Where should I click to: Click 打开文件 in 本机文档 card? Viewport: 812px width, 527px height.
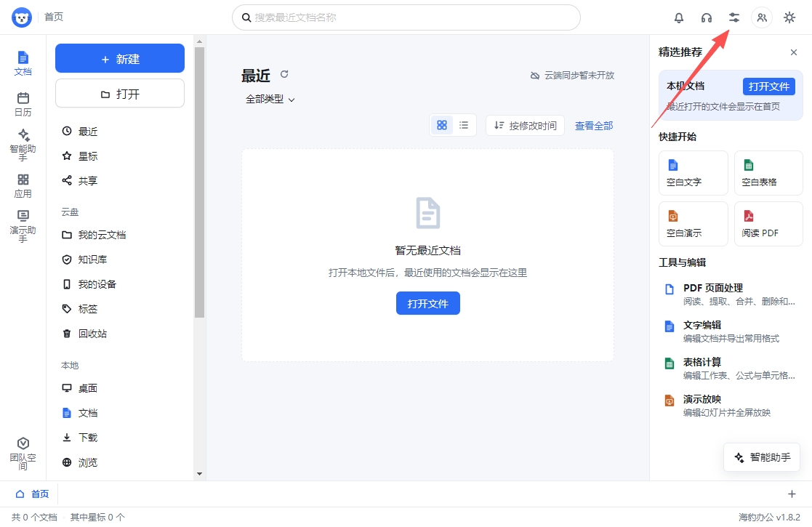click(768, 87)
